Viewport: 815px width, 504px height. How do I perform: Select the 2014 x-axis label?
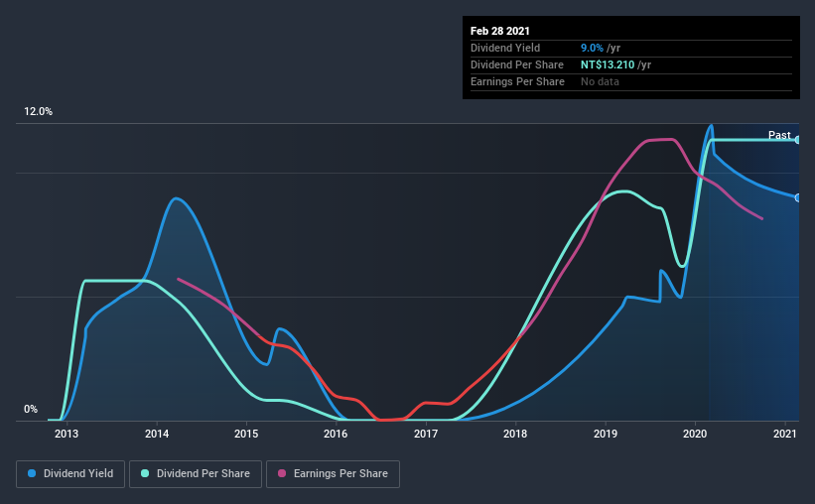click(x=157, y=434)
